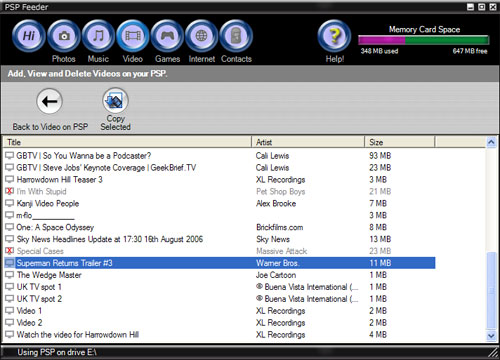Select the 'Special Cases' entry
The image size is (500, 360).
tap(219, 251)
